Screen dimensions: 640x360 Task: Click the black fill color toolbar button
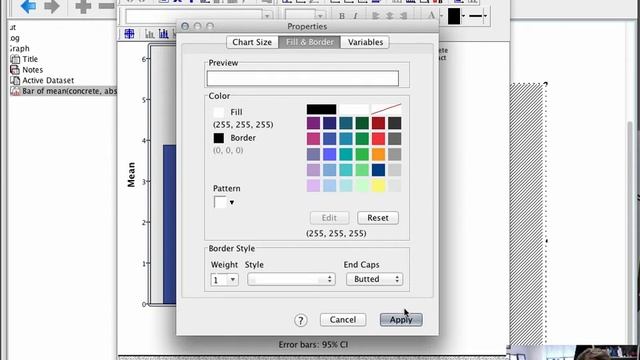click(x=454, y=16)
